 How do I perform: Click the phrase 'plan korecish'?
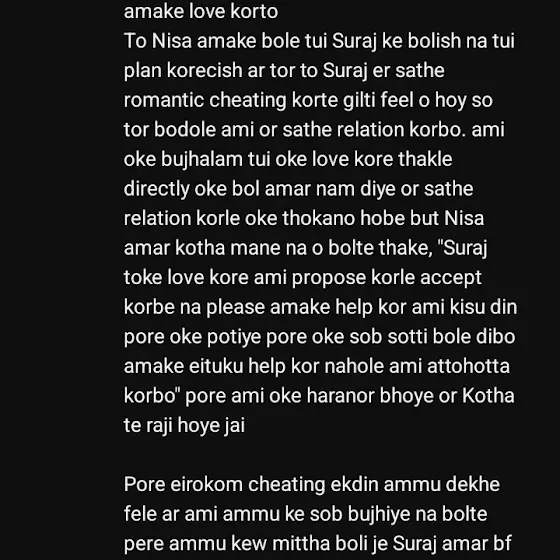point(183,71)
